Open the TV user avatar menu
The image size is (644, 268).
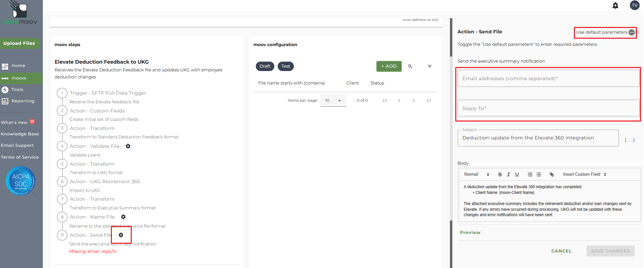[635, 5]
